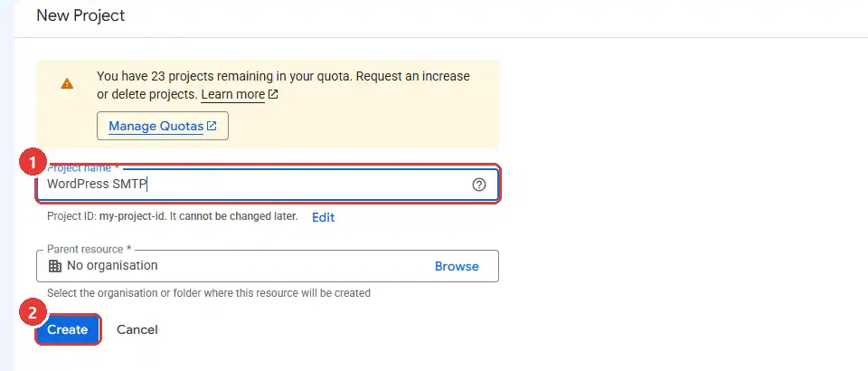
Task: Click the Parent resource field
Action: coord(268,266)
